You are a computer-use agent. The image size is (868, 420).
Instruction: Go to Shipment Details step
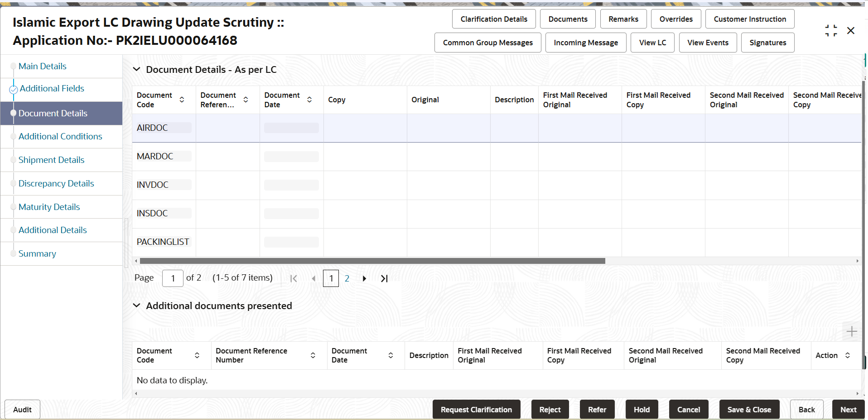click(51, 160)
